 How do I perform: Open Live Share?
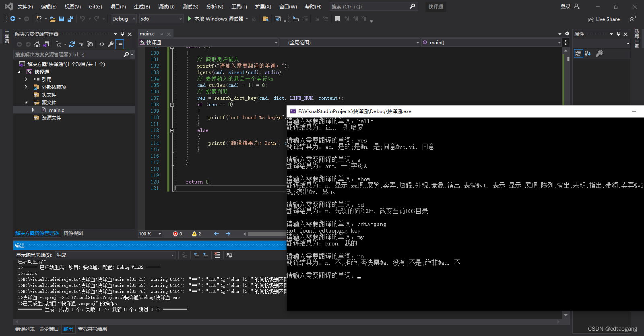coord(604,19)
